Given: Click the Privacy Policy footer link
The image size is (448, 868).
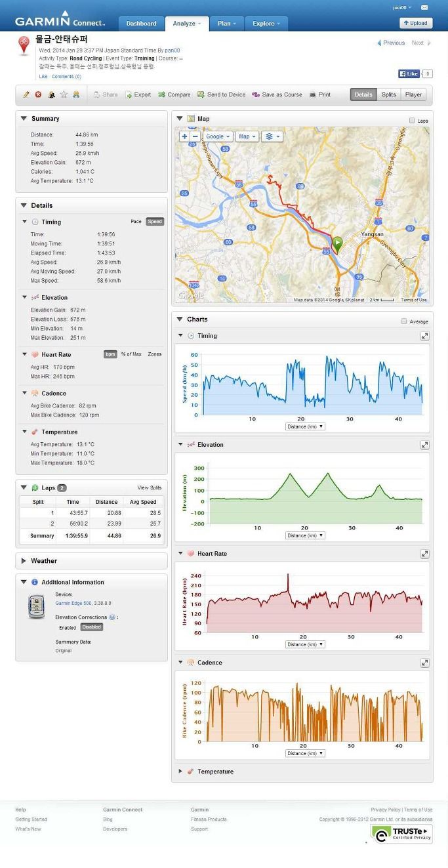Looking at the screenshot, I should coord(386,810).
